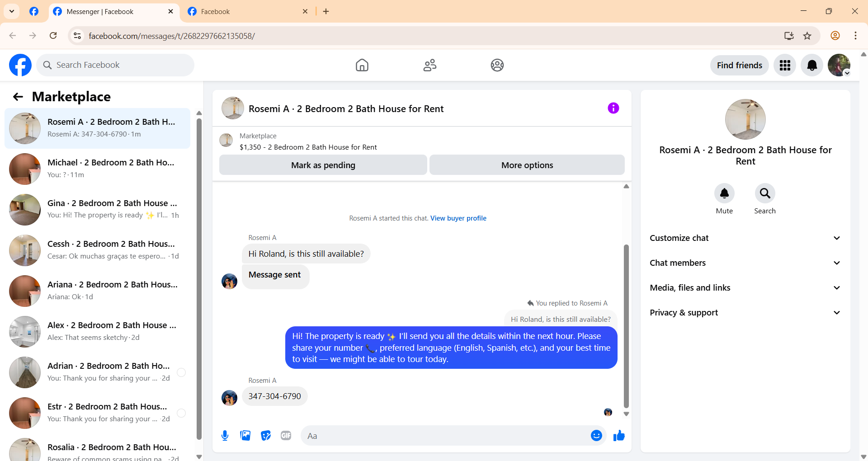Choose a GIF icon in the composer
Image resolution: width=868 pixels, height=461 pixels.
point(286,436)
